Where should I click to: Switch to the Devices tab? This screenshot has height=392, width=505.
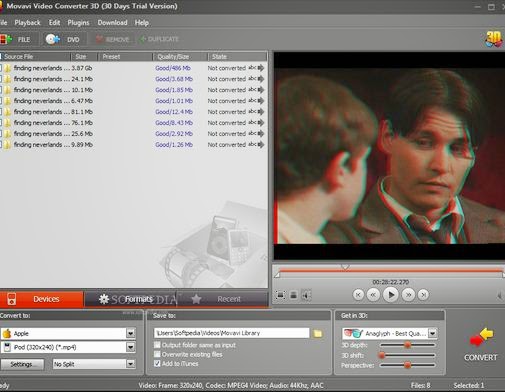[42, 299]
